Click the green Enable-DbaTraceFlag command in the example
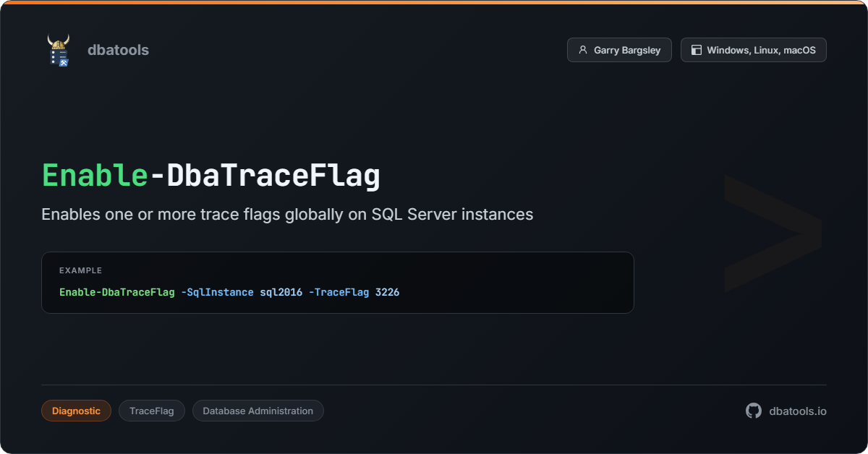Image resolution: width=868 pixels, height=454 pixels. (x=116, y=292)
